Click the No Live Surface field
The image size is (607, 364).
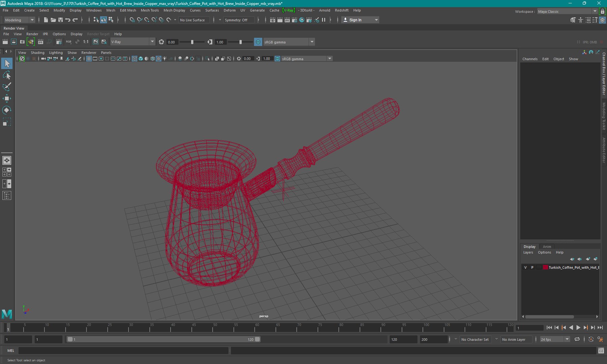coord(194,20)
